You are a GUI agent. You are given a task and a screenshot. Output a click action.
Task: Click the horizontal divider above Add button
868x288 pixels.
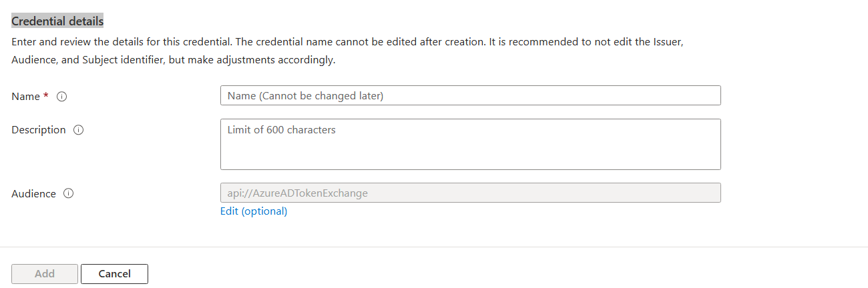tap(434, 247)
